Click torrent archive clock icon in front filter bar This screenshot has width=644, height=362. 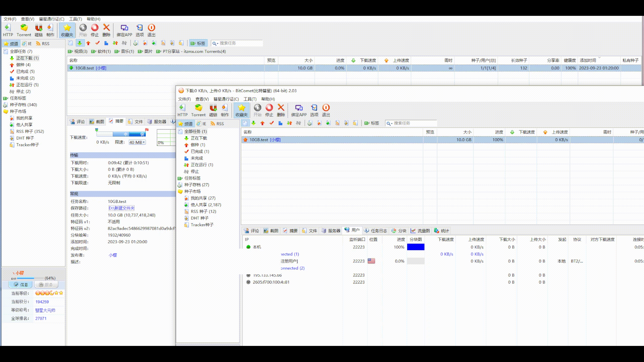[x=310, y=123]
